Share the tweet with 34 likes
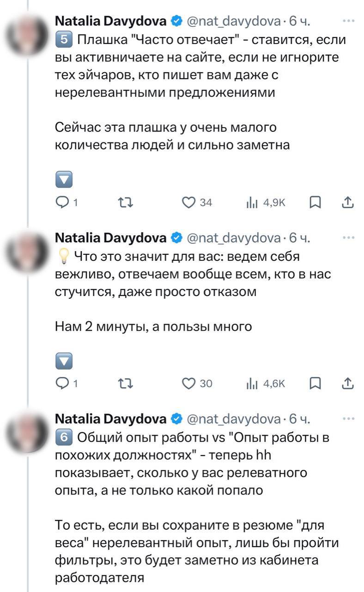Screen dimensions: 364x592 (x=348, y=202)
